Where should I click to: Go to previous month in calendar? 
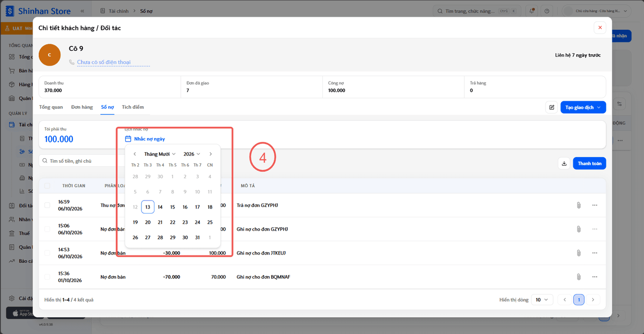click(135, 154)
